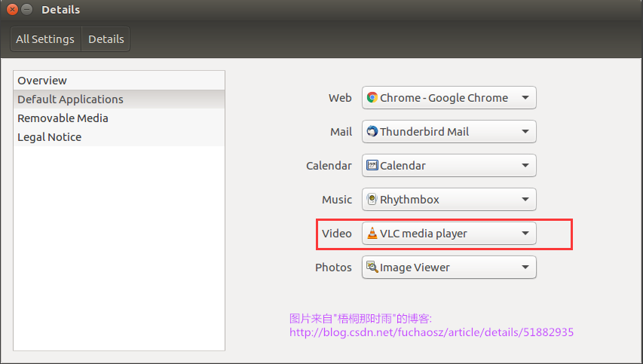Go back to All Settings
This screenshot has width=643, height=364.
45,39
